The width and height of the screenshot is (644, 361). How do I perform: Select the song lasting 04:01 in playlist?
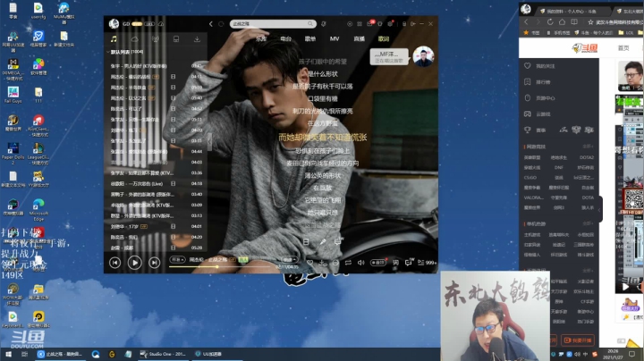tap(156, 226)
